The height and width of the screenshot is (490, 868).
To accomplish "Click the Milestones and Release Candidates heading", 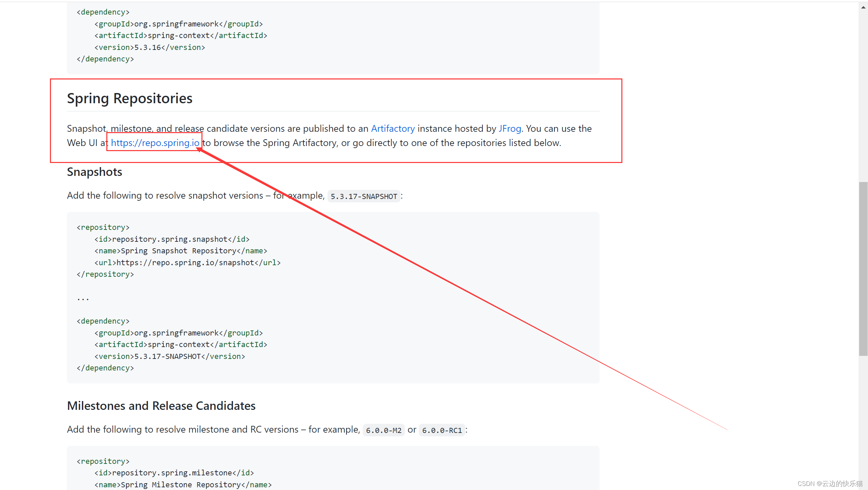I will (161, 406).
